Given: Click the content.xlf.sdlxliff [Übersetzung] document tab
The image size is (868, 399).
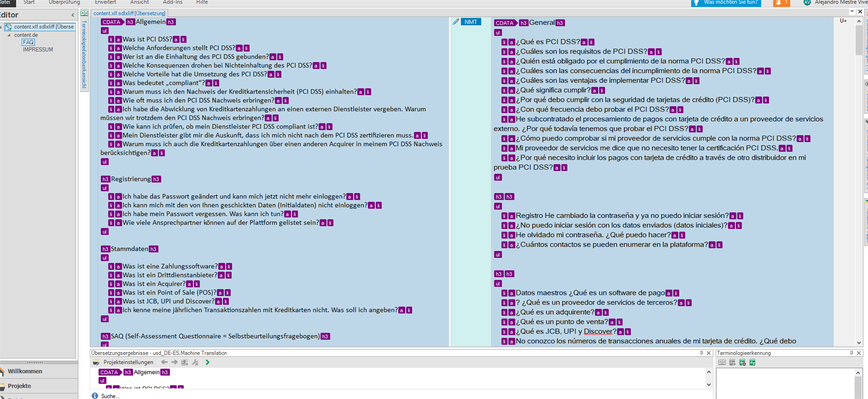Looking at the screenshot, I should pyautogui.click(x=129, y=13).
